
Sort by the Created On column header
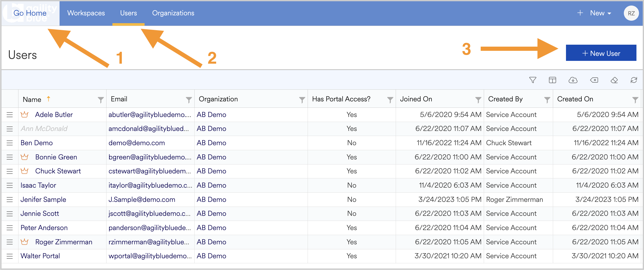(575, 99)
